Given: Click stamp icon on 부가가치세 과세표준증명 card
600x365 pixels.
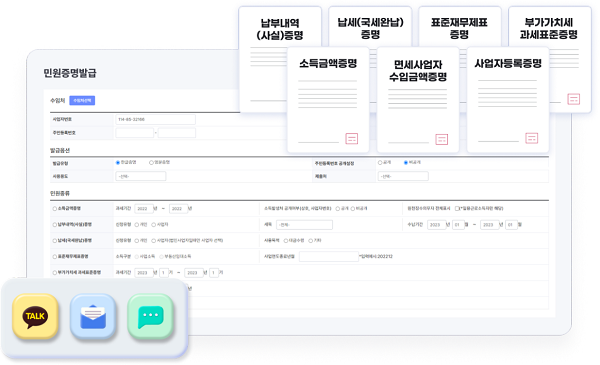Looking at the screenshot, I should click(x=574, y=99).
